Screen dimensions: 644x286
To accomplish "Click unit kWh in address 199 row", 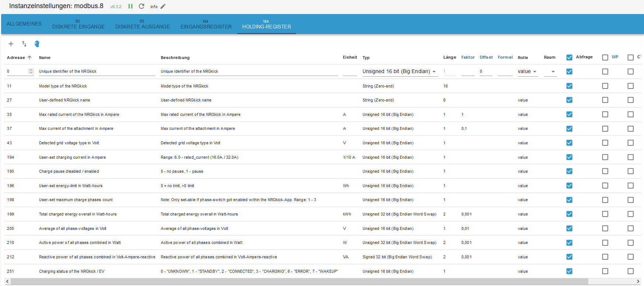I will pyautogui.click(x=347, y=214).
